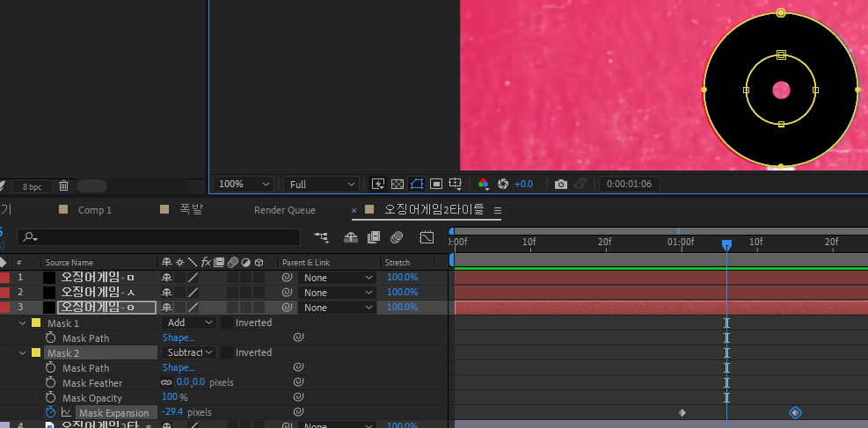This screenshot has height=428, width=868.
Task: Disable the Mask Expansion stopwatch
Action: 51,412
